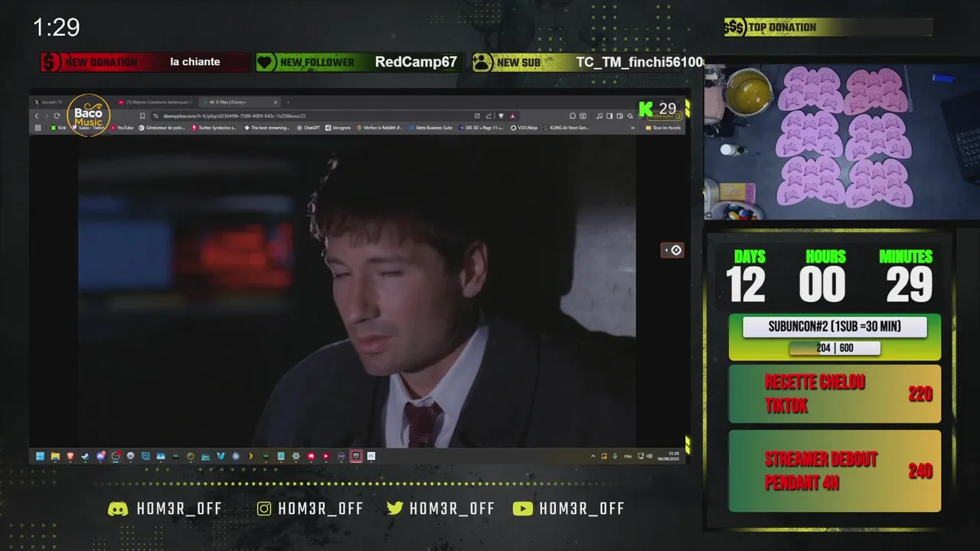Open Brave browser in the taskbar
980x551 pixels.
[x=70, y=456]
